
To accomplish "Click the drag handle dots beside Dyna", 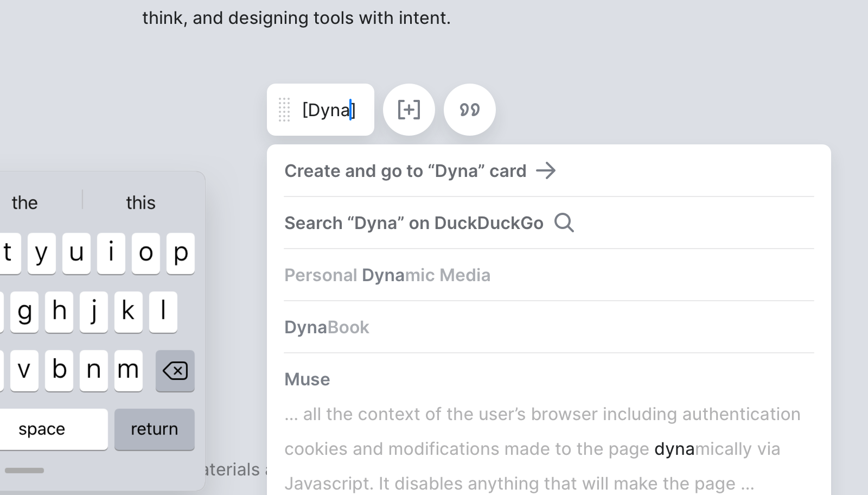I will coord(284,110).
